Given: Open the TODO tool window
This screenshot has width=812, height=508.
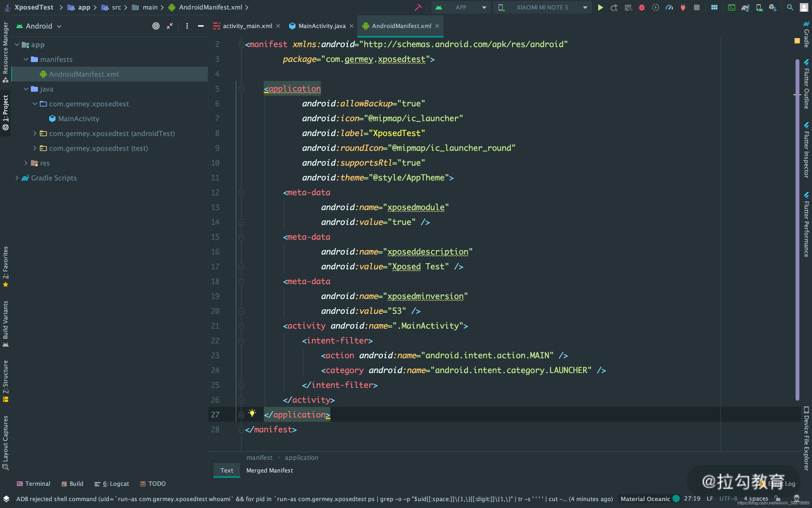Looking at the screenshot, I should (x=153, y=483).
